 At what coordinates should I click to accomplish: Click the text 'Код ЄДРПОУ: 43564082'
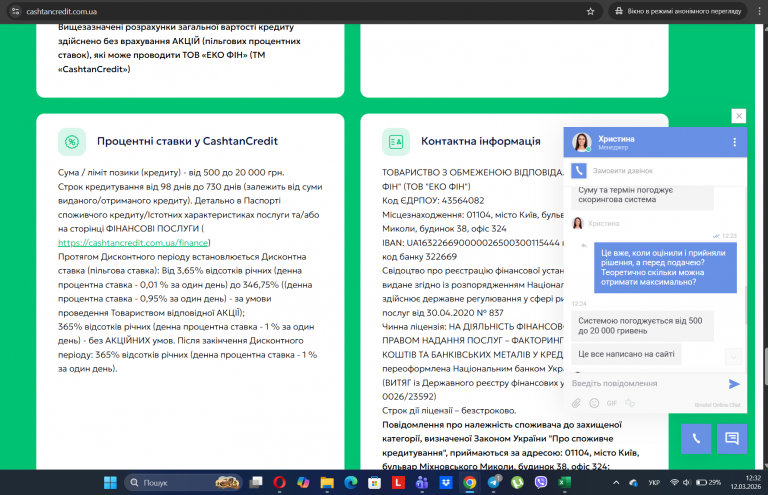click(x=433, y=201)
